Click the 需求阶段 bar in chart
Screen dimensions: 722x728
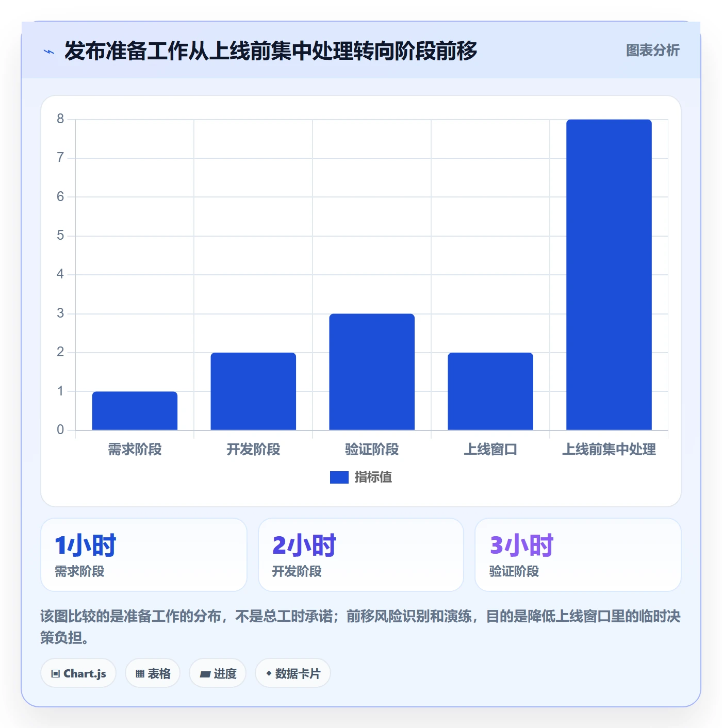click(x=135, y=410)
